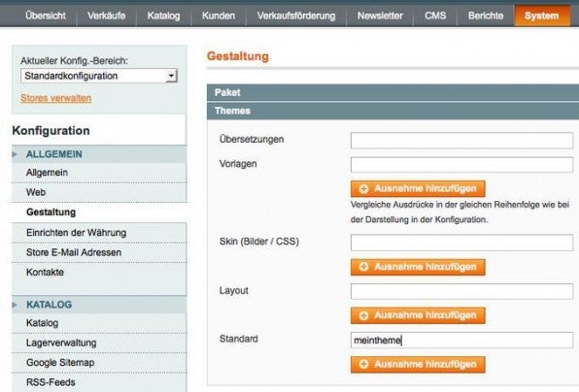Open the Standardkonfiguration scope dropdown
The width and height of the screenshot is (579, 392).
point(99,76)
